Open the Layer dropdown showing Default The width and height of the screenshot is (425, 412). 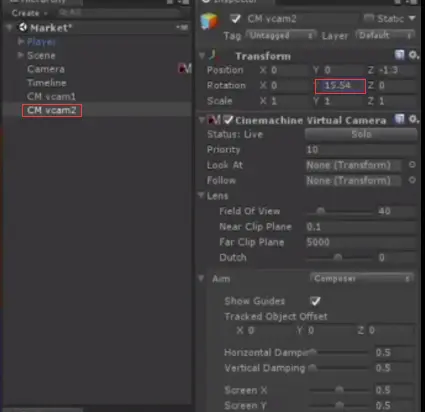pos(385,35)
